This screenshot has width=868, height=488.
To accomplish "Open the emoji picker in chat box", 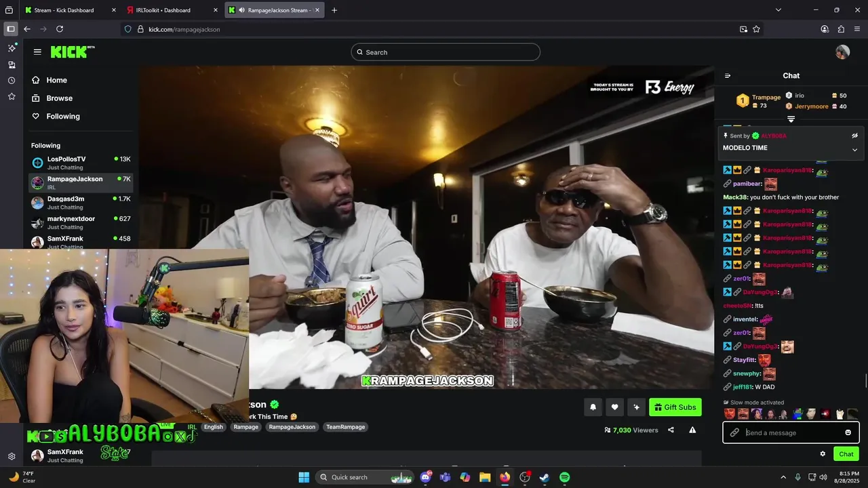I will coord(848,432).
